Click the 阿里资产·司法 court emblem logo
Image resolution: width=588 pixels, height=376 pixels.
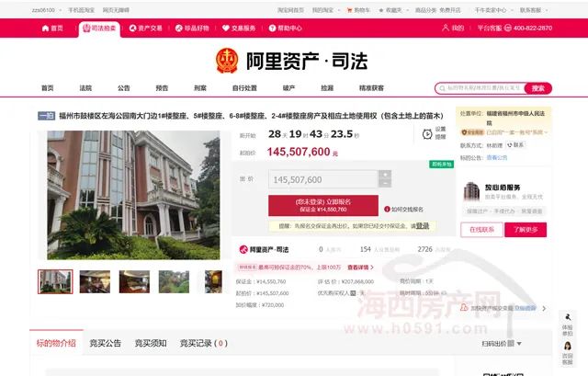[227, 61]
